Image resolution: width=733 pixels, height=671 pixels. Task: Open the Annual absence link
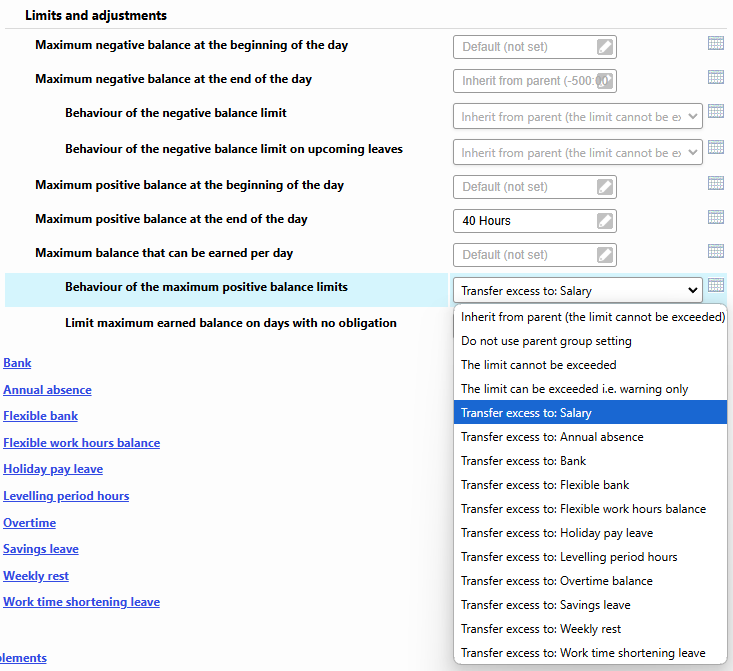47,390
